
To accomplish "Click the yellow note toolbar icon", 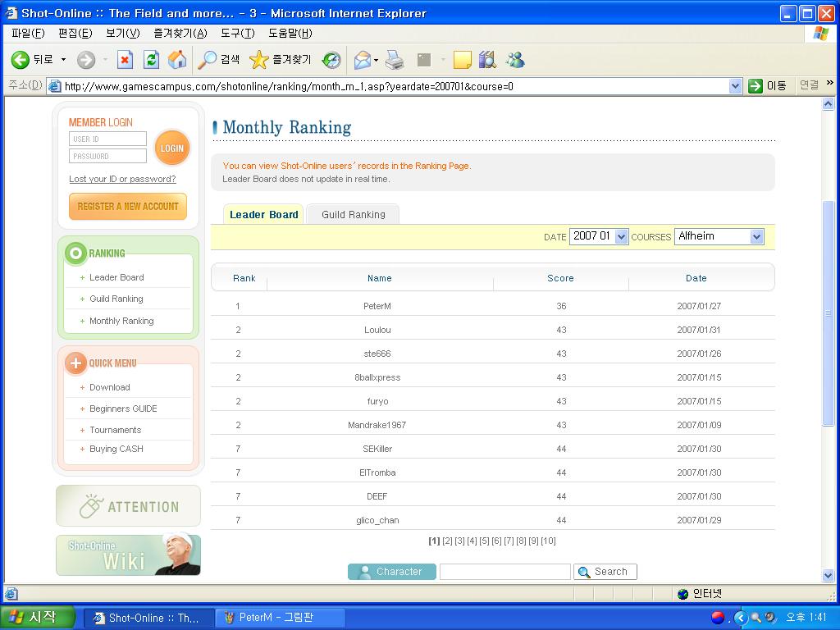I will pyautogui.click(x=463, y=60).
